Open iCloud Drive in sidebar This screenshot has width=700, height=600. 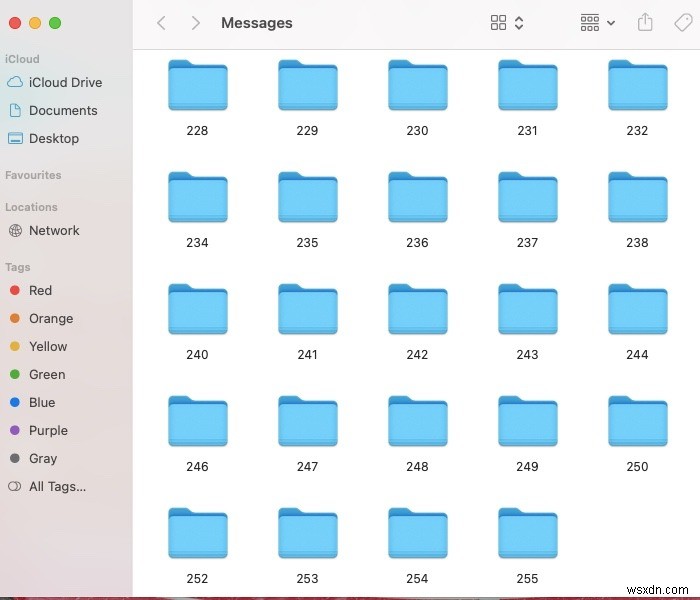[55, 83]
